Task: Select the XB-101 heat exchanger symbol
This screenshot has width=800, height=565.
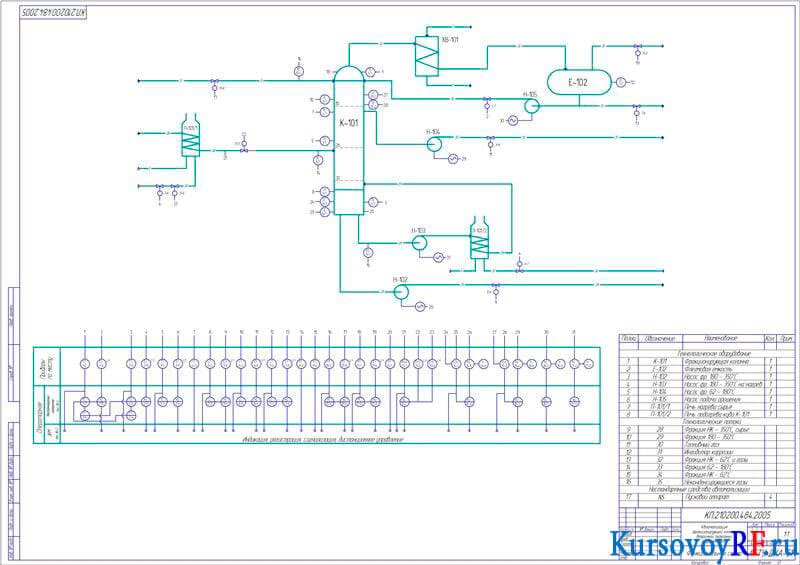Action: pyautogui.click(x=427, y=56)
